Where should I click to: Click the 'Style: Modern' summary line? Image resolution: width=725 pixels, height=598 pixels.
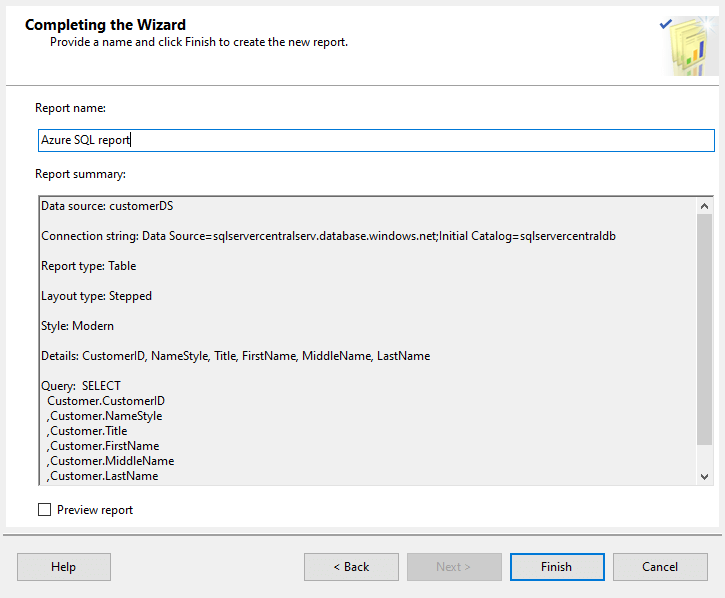[77, 326]
